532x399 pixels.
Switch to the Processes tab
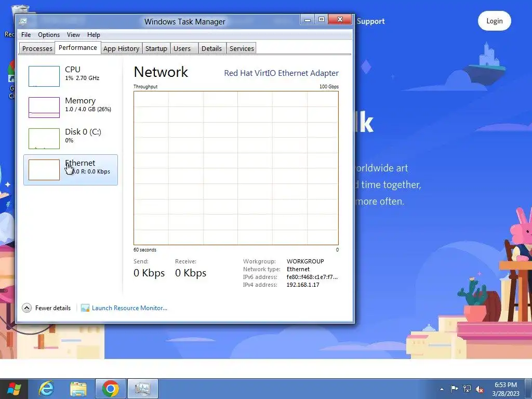(x=37, y=48)
